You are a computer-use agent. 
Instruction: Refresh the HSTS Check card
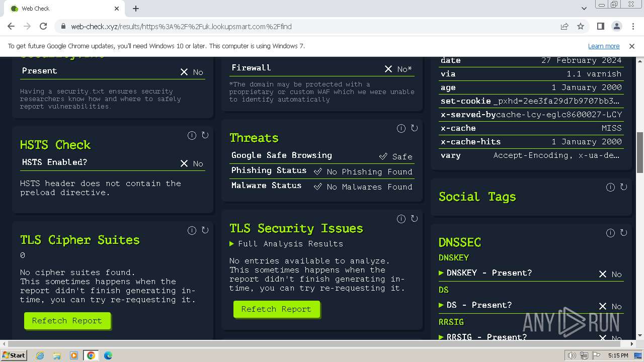(x=205, y=135)
